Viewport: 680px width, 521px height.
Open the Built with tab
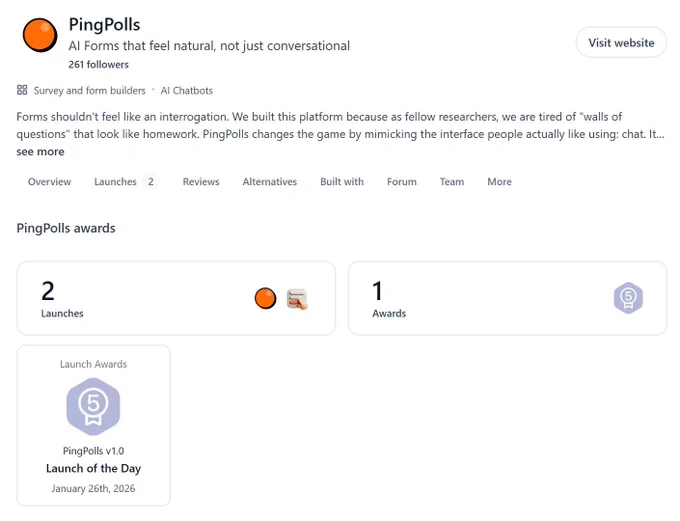tap(342, 182)
